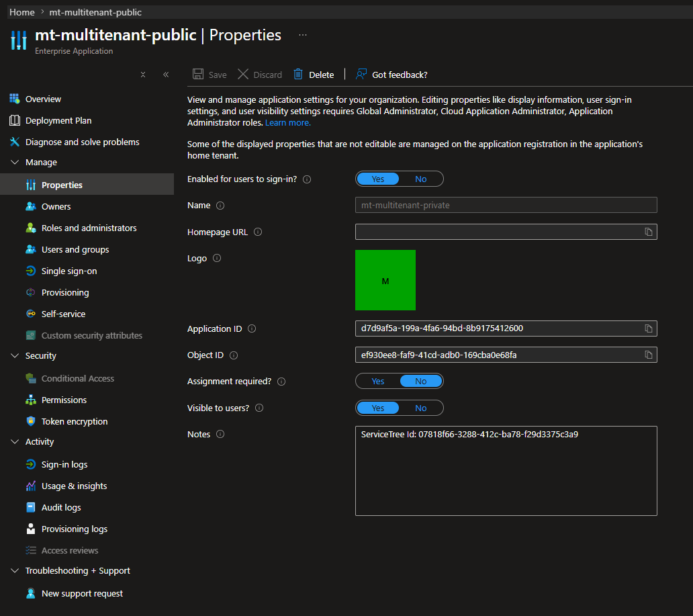Click the Name field
The height and width of the screenshot is (616, 693).
click(x=506, y=205)
